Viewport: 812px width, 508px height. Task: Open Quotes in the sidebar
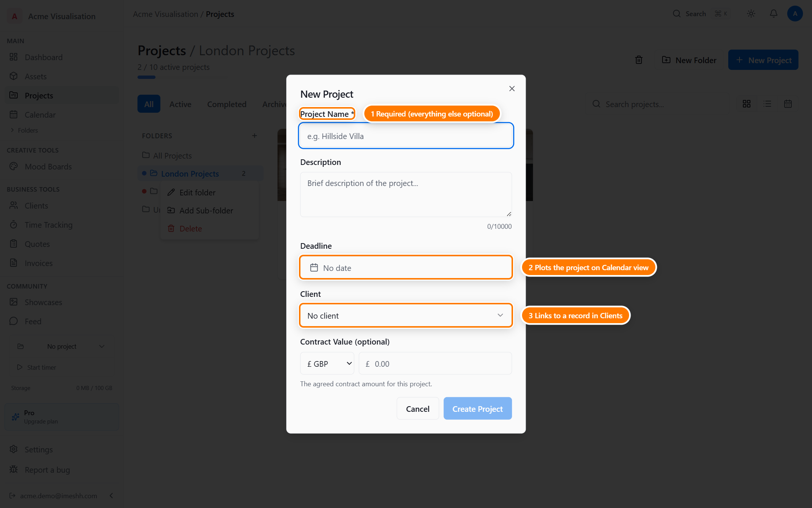[x=37, y=244]
